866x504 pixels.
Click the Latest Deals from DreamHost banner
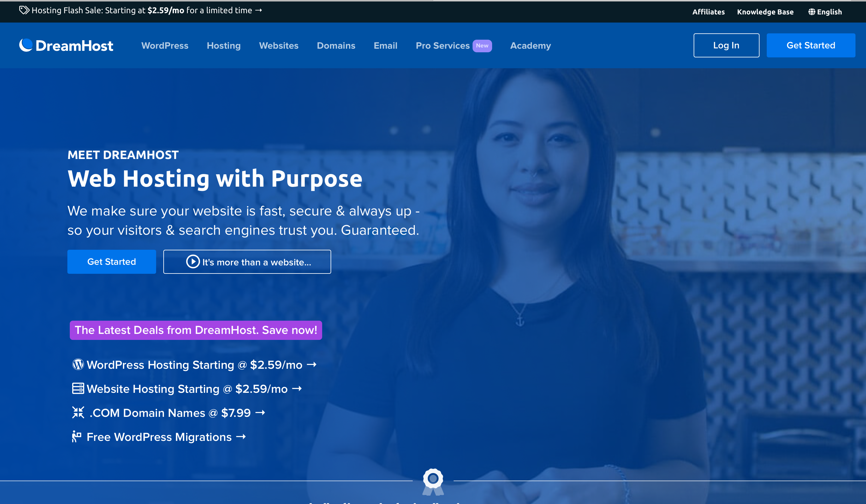(196, 330)
